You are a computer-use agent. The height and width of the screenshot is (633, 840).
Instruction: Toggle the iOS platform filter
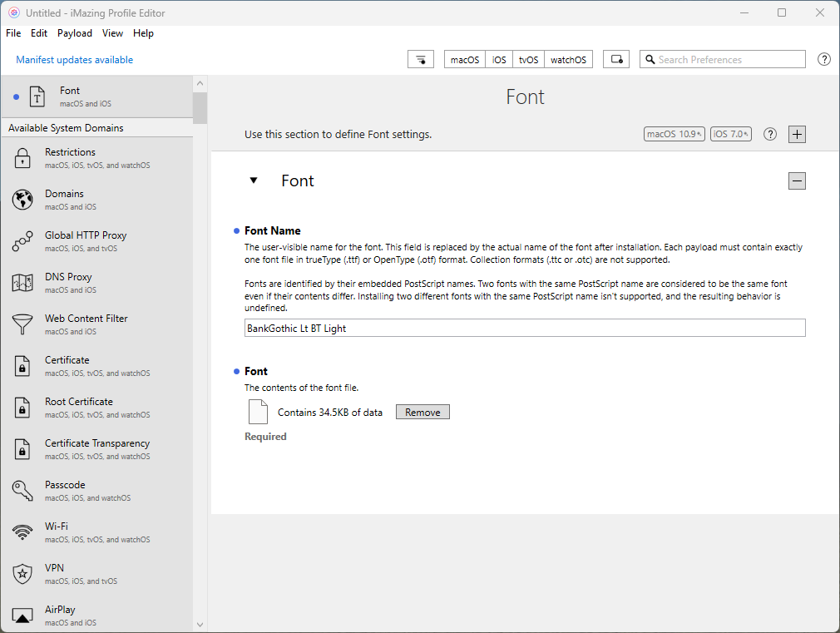[x=498, y=59]
